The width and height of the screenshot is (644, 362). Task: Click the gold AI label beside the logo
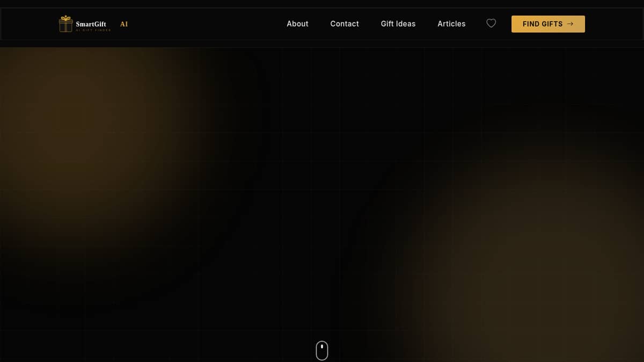tap(124, 24)
